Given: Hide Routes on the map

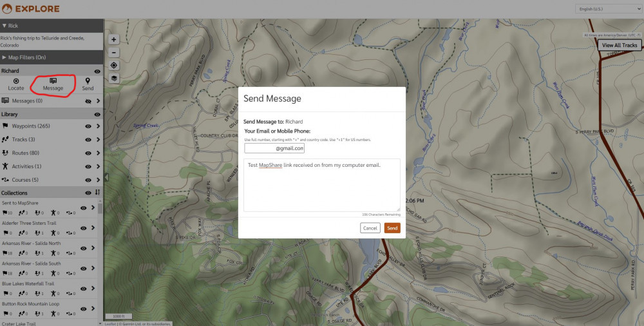Looking at the screenshot, I should [x=88, y=153].
